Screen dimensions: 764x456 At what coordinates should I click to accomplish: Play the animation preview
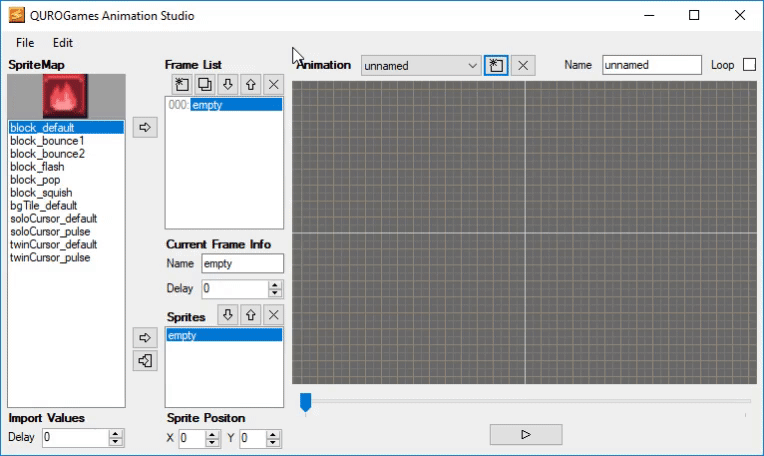[x=526, y=435]
